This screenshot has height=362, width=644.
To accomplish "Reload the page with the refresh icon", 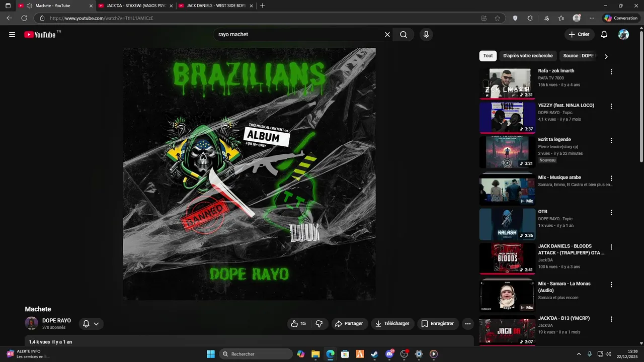I will 24,18.
